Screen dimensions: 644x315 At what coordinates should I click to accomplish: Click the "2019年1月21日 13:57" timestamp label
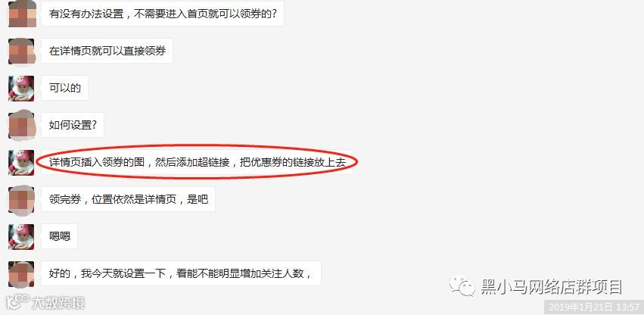coord(594,307)
